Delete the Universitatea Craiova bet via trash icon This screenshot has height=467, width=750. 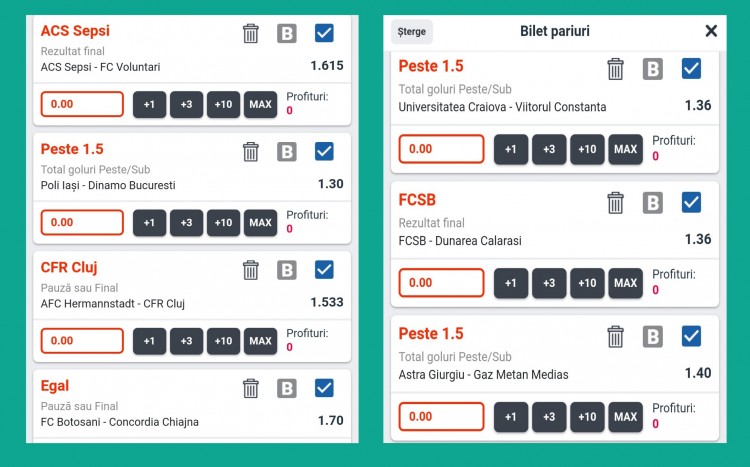pyautogui.click(x=616, y=69)
